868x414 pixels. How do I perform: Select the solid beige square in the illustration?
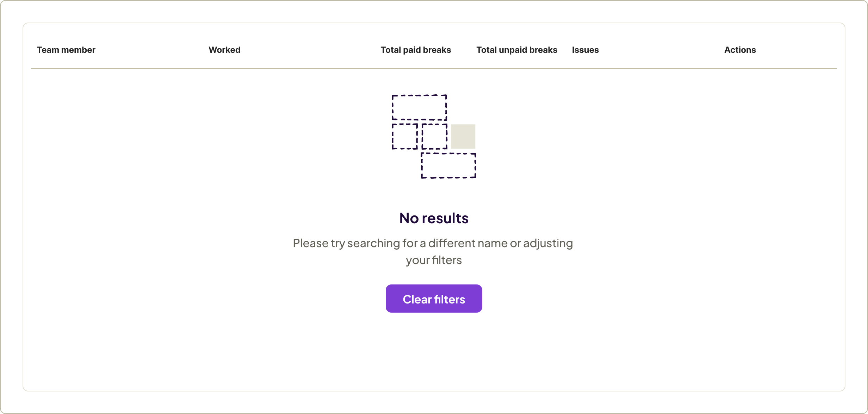click(463, 137)
